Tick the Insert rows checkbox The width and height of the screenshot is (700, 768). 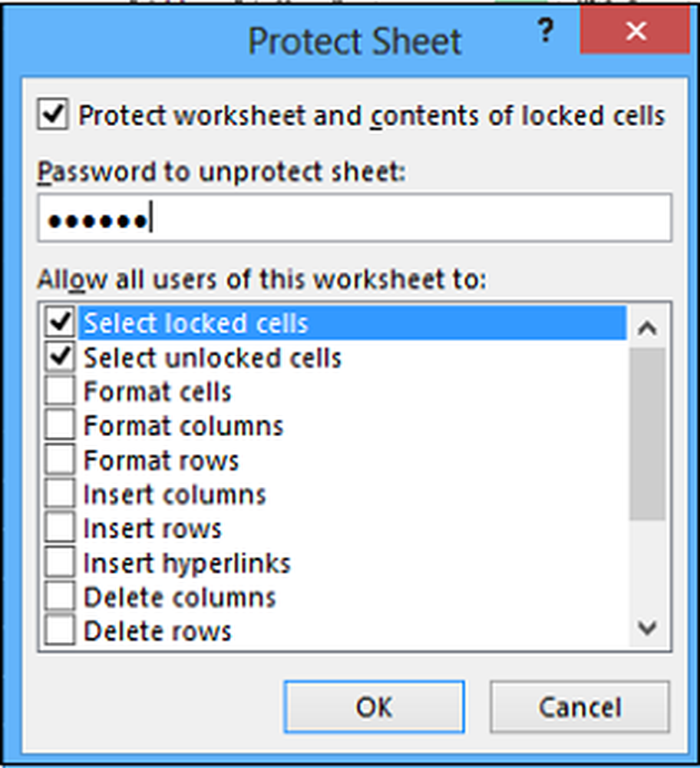61,528
